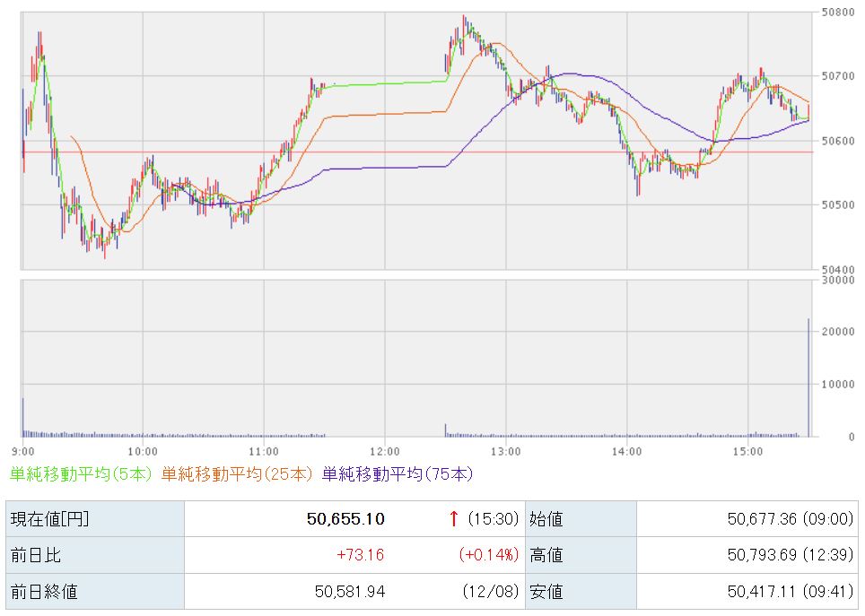Screen dimensions: 865x616
Task: Click the red up arrow beside 15:30
Action: [454, 518]
